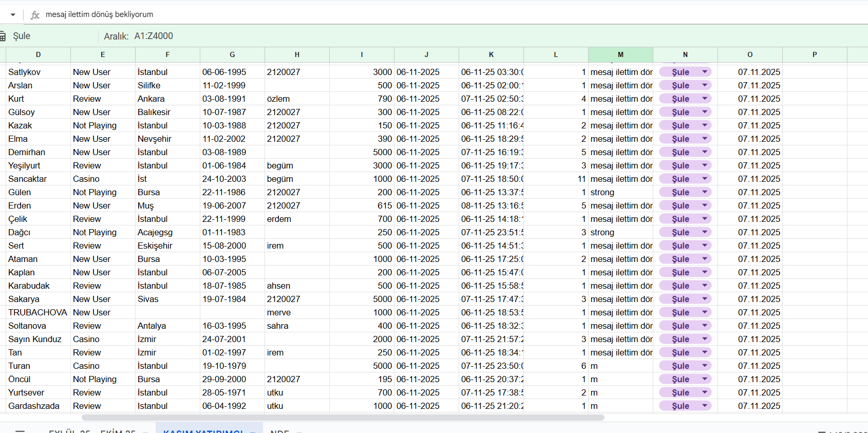Click the birthdate 24-10-2003 cell
This screenshot has height=433, width=868.
(x=232, y=179)
